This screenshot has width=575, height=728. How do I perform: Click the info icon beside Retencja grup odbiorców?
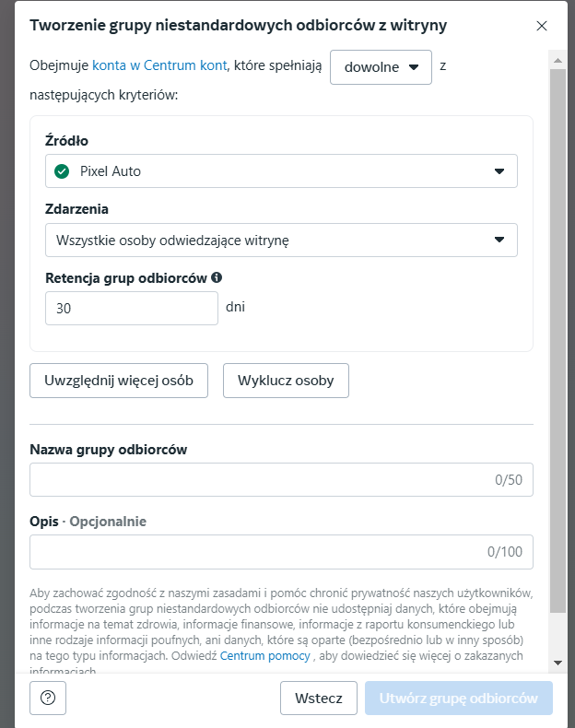[x=217, y=277]
